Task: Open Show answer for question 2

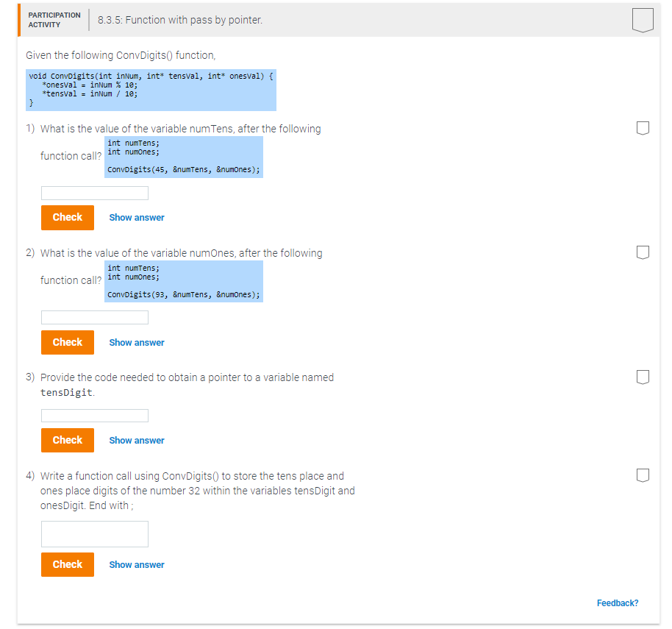Action: (x=136, y=342)
